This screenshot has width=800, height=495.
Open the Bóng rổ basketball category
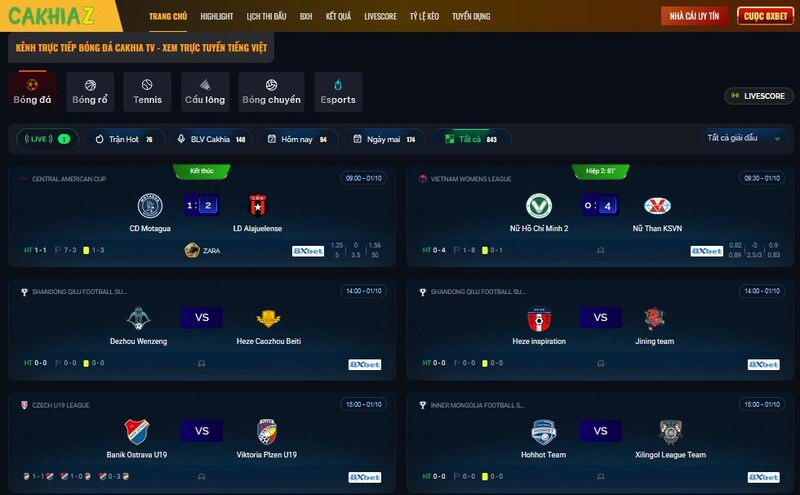point(90,92)
